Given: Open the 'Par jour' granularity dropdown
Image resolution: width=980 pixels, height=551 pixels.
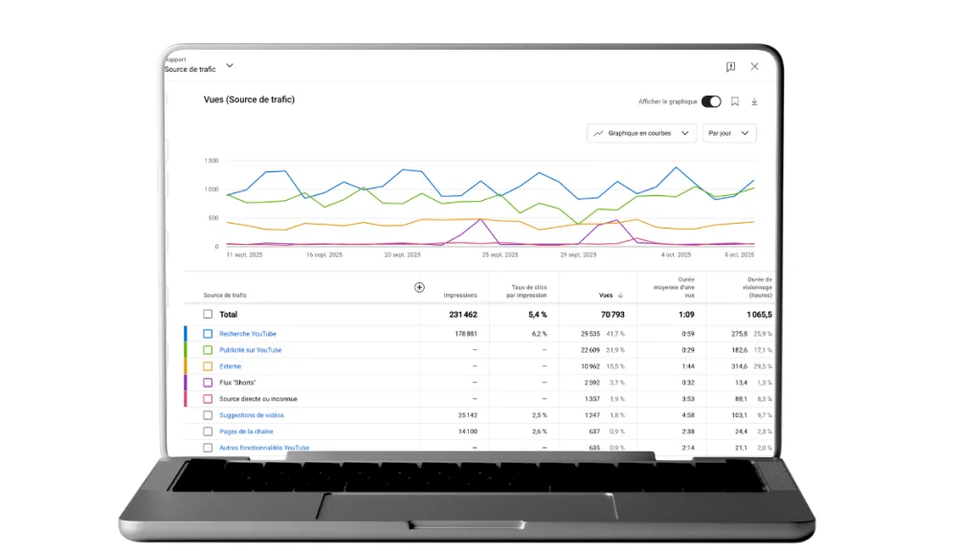Looking at the screenshot, I should click(729, 134).
